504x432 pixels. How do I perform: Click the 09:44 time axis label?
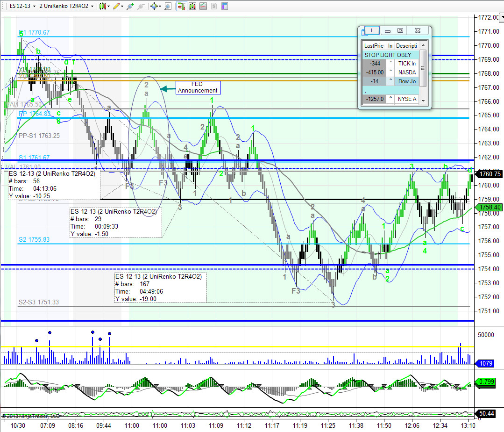[104, 425]
